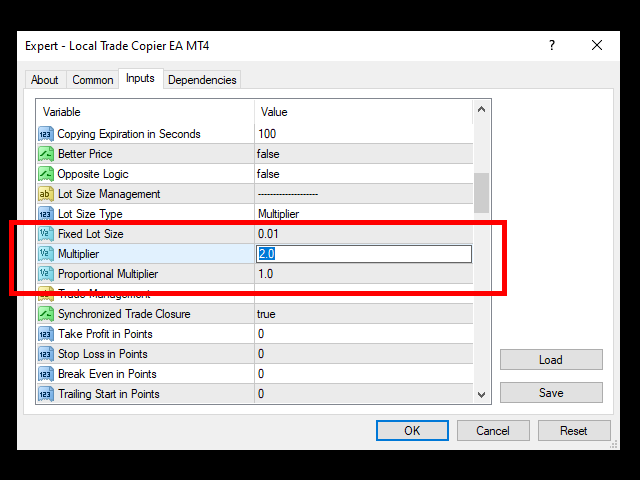
Task: Select the Lot Size Type row label
Action: 90,214
